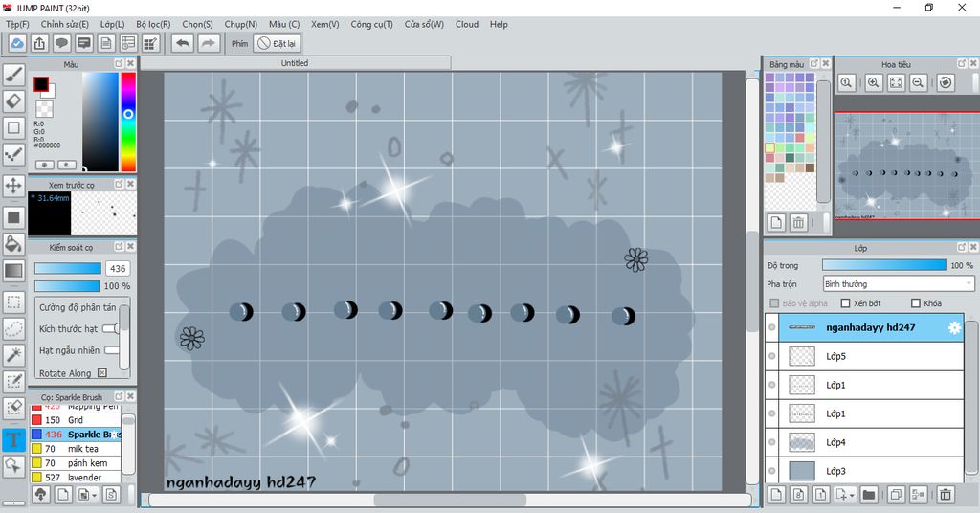The height and width of the screenshot is (513, 980).
Task: Click the brush size value field 436
Action: (118, 269)
